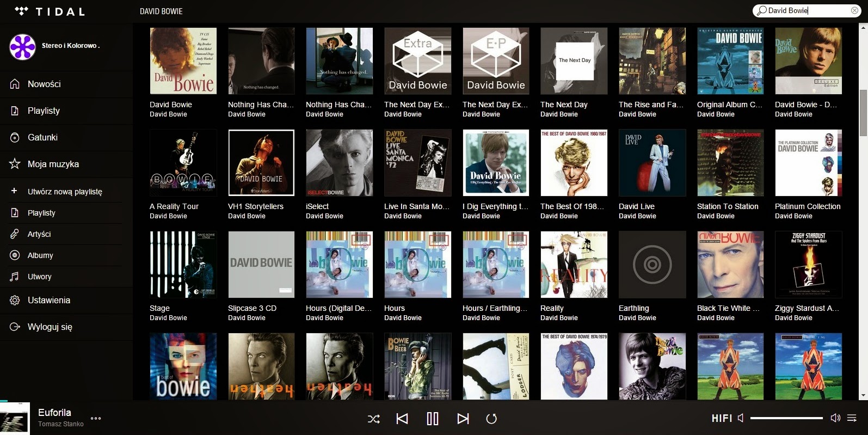Open the Ustawienia gear icon
This screenshot has width=868, height=435.
[x=15, y=300]
